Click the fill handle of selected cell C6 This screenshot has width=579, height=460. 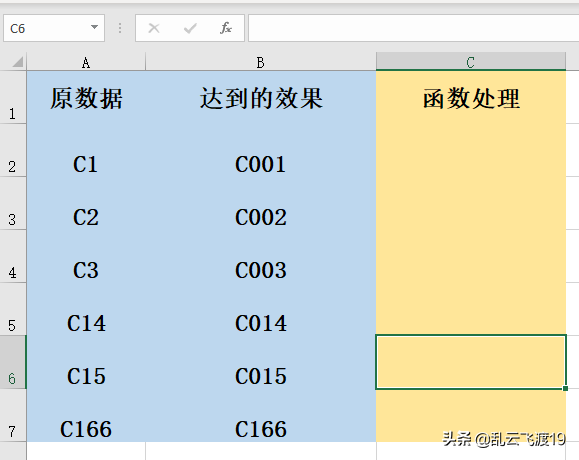tap(565, 388)
